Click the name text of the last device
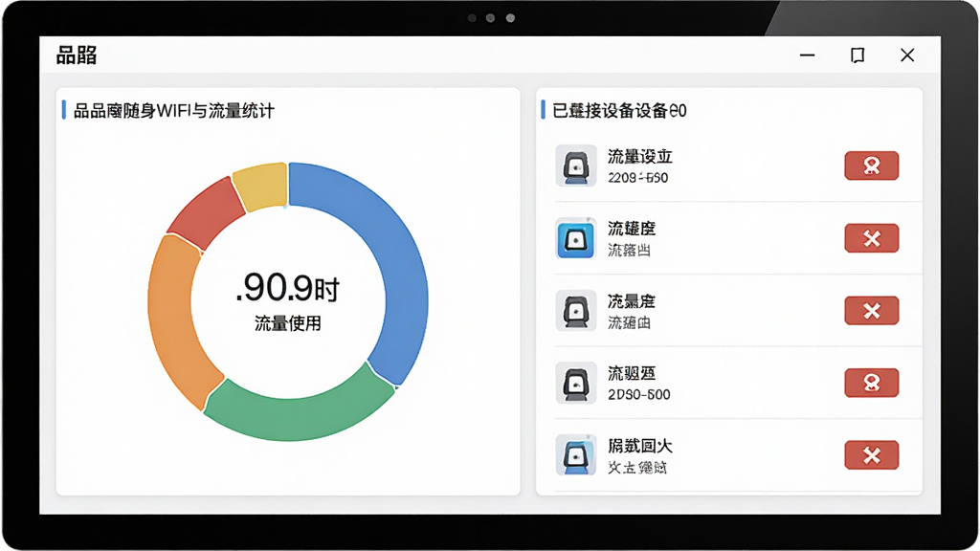 tap(640, 446)
